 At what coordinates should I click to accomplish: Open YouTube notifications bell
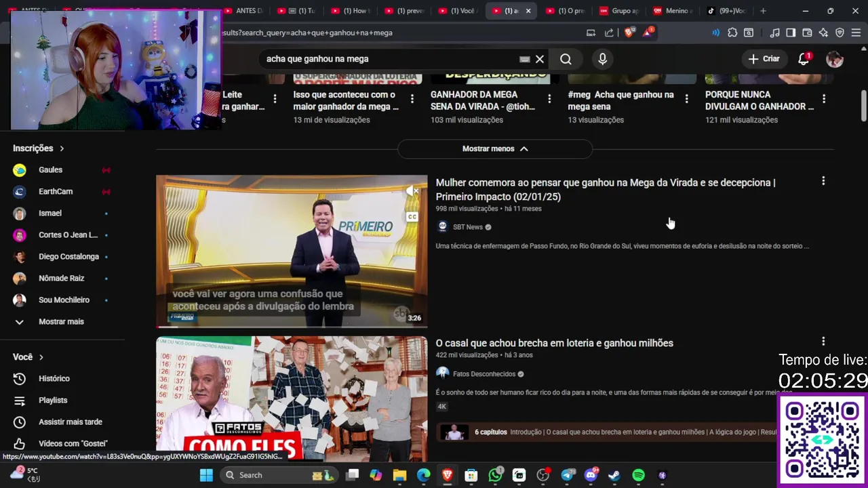(x=804, y=59)
